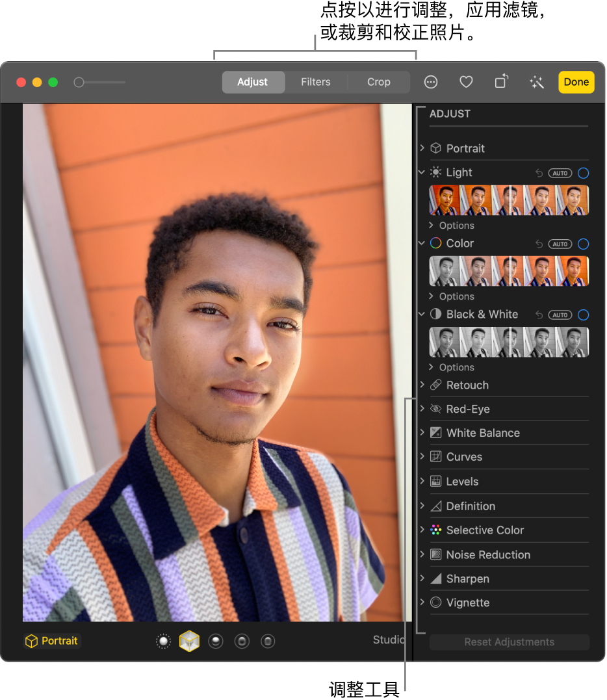Click the Color ring icon
607x700 pixels.
tap(435, 243)
